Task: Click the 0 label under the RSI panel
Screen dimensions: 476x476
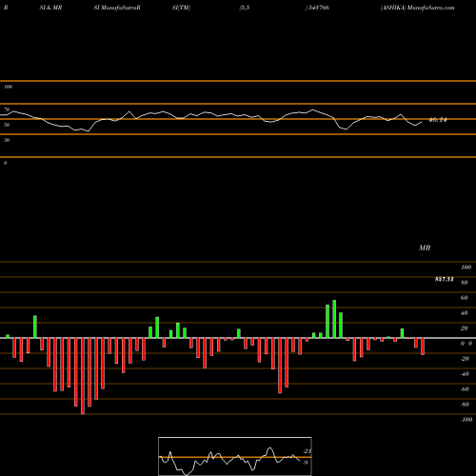Action: coord(5,163)
